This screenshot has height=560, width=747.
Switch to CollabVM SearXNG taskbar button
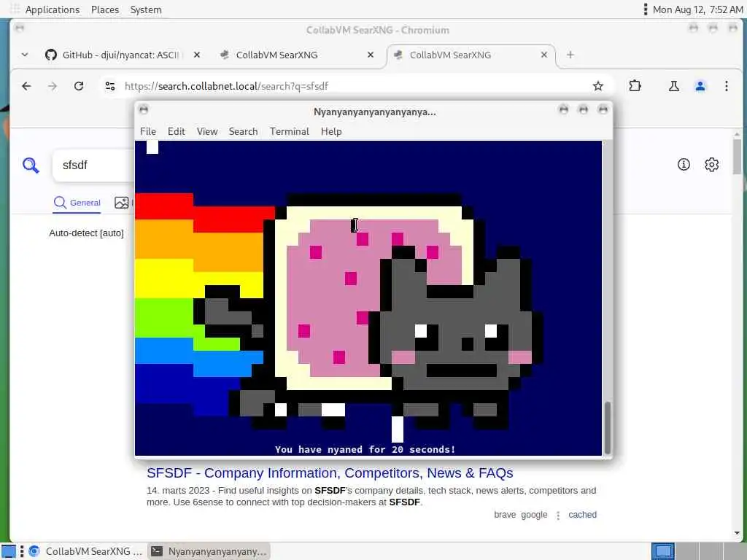point(86,551)
